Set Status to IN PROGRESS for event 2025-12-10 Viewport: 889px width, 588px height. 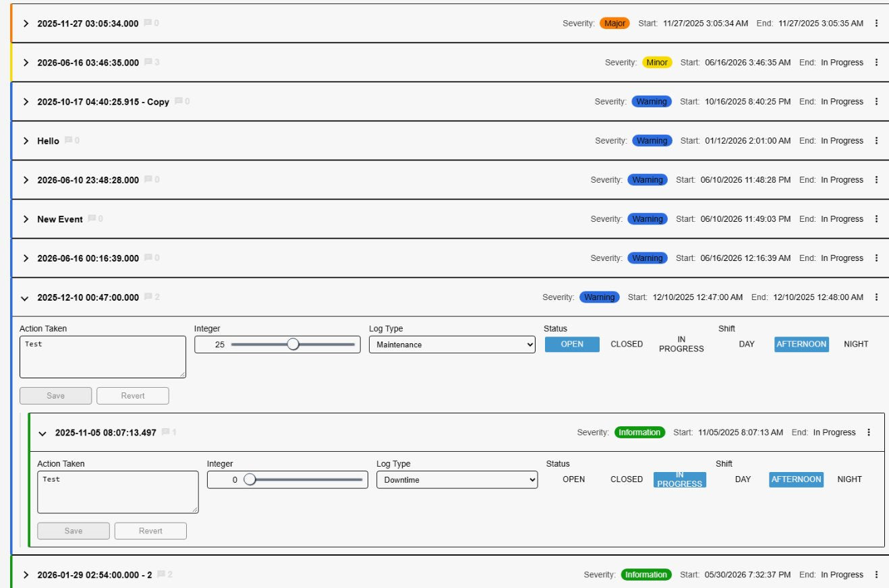pos(681,345)
